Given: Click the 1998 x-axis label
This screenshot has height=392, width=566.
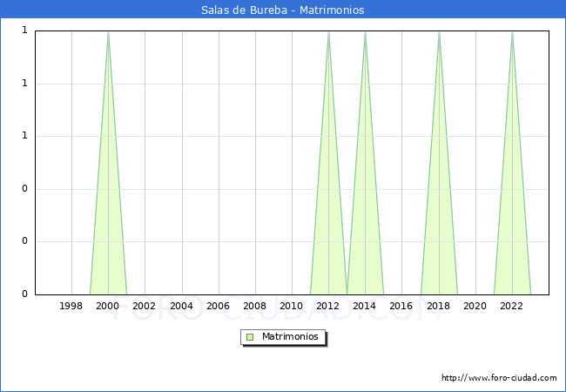Looking at the screenshot, I should (71, 306).
